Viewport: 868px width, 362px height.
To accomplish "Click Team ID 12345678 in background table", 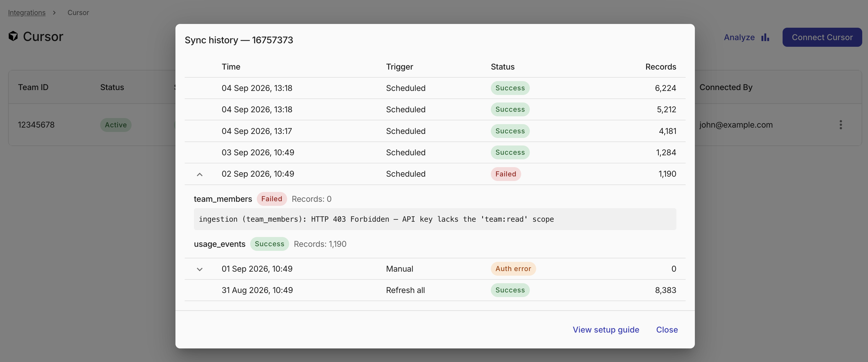I will click(36, 125).
